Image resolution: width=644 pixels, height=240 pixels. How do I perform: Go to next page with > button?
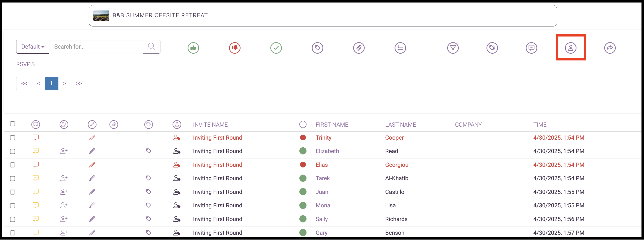(x=65, y=83)
